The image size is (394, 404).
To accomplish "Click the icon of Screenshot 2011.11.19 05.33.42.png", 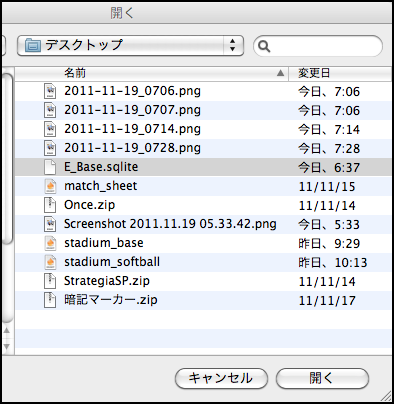I will (x=50, y=224).
